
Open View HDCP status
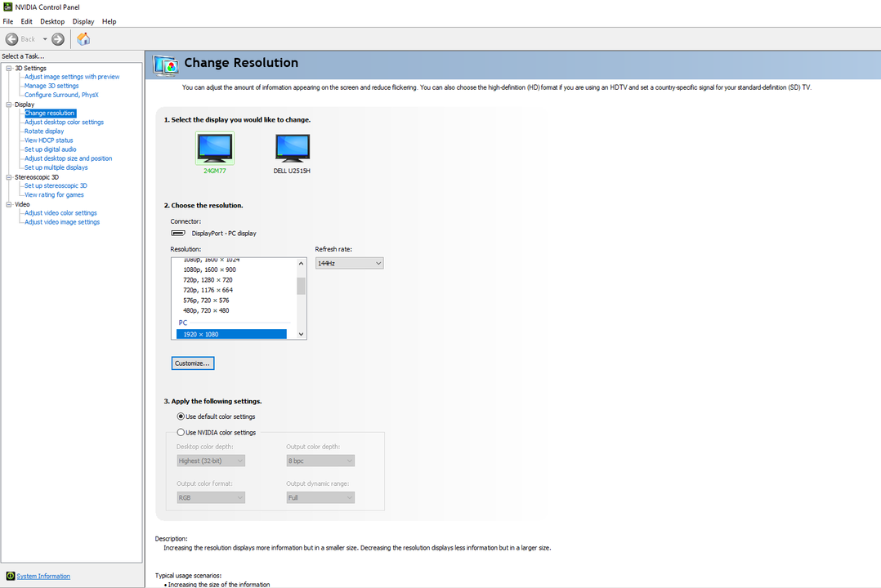click(49, 140)
